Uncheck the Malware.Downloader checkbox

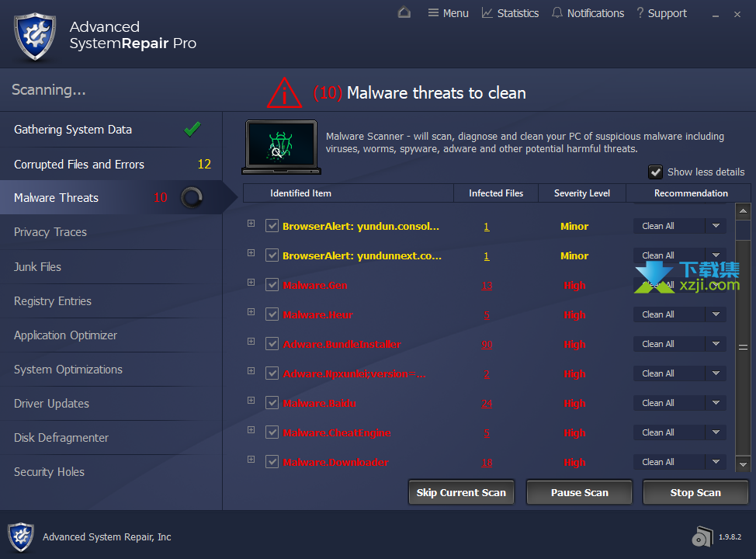click(272, 462)
